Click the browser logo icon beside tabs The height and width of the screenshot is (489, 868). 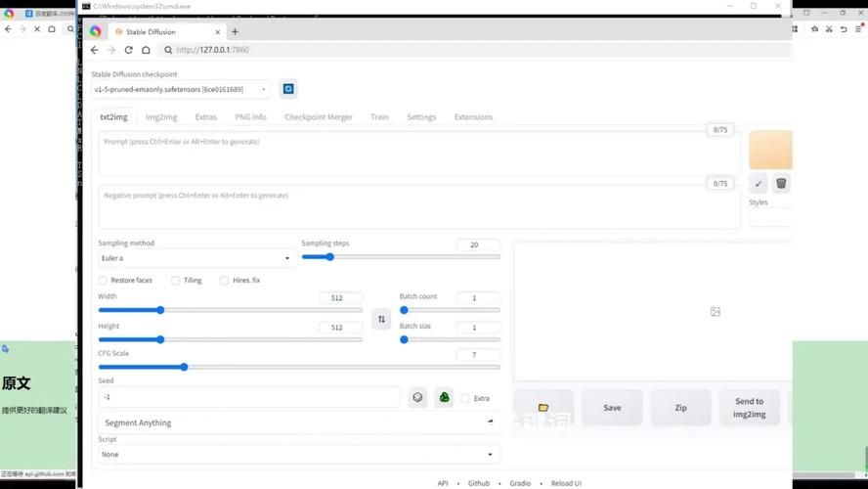[x=95, y=31]
